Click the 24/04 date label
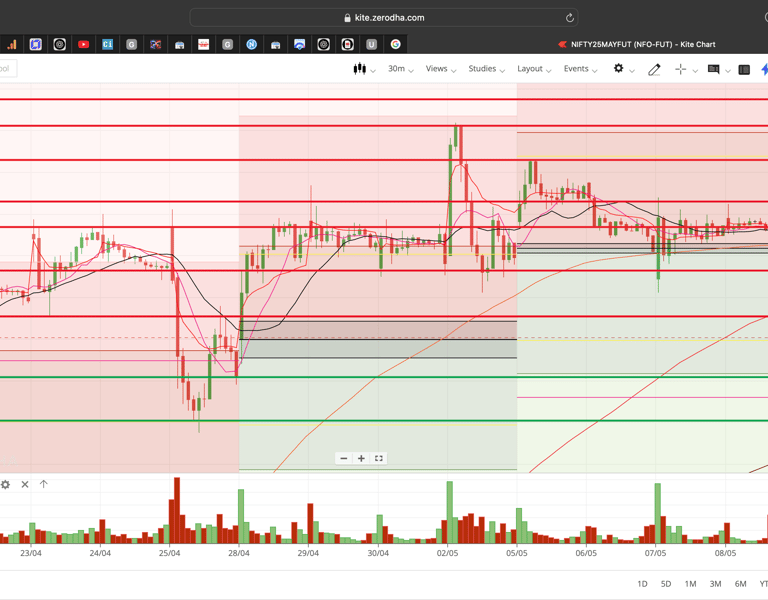This screenshot has width=768, height=600. pyautogui.click(x=100, y=553)
